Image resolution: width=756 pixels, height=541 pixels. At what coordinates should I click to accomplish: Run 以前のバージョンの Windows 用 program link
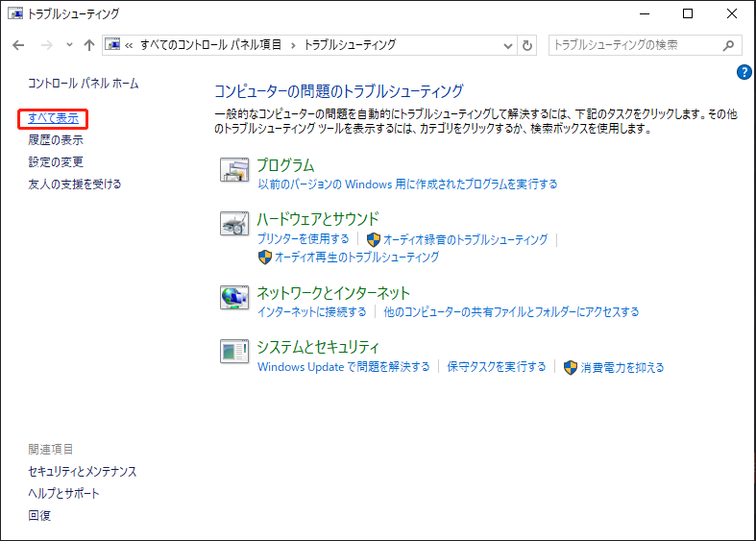coord(407,184)
